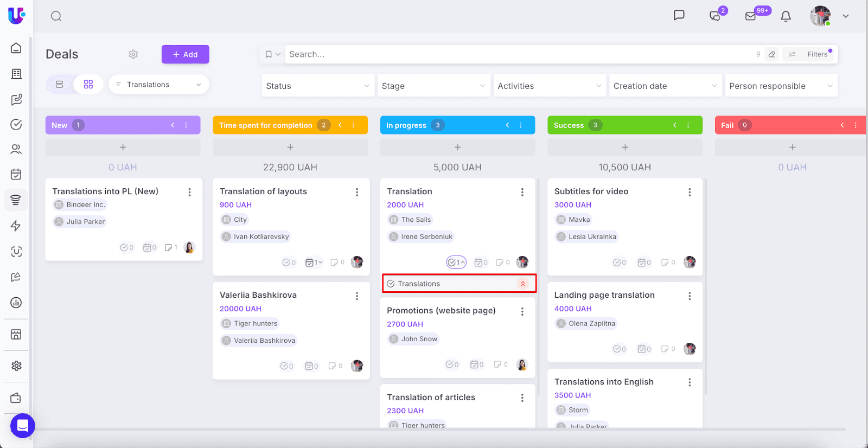This screenshot has height=448, width=868.
Task: Open three-dot menu of Success column header
Action: (688, 125)
